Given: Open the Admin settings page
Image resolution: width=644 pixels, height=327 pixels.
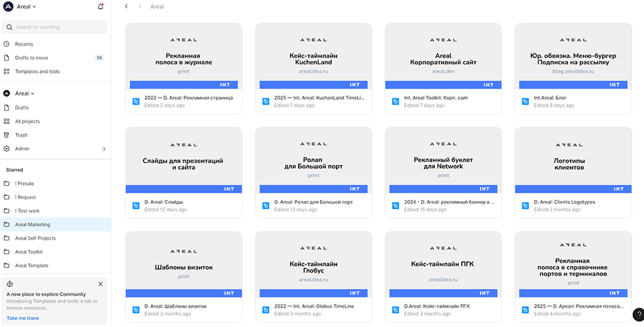Looking at the screenshot, I should [x=22, y=149].
